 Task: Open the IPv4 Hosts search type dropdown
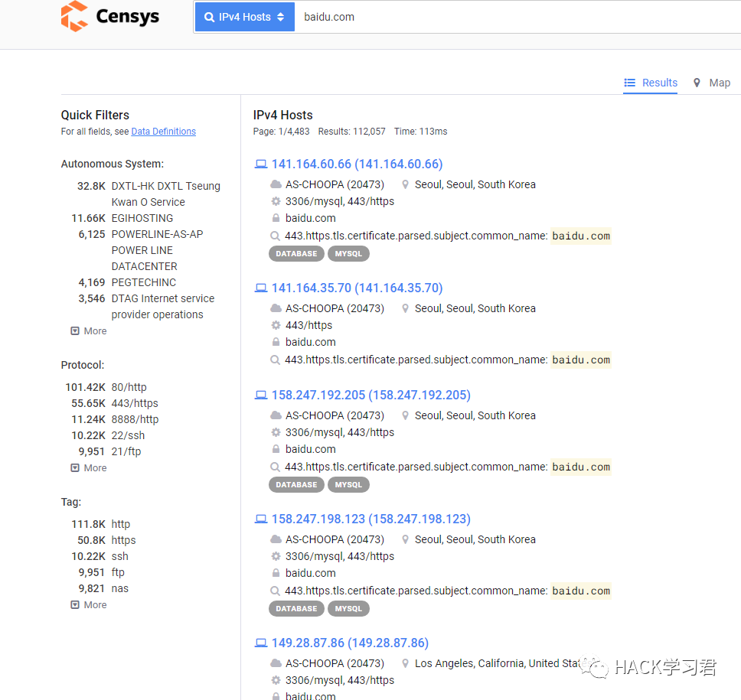[244, 17]
